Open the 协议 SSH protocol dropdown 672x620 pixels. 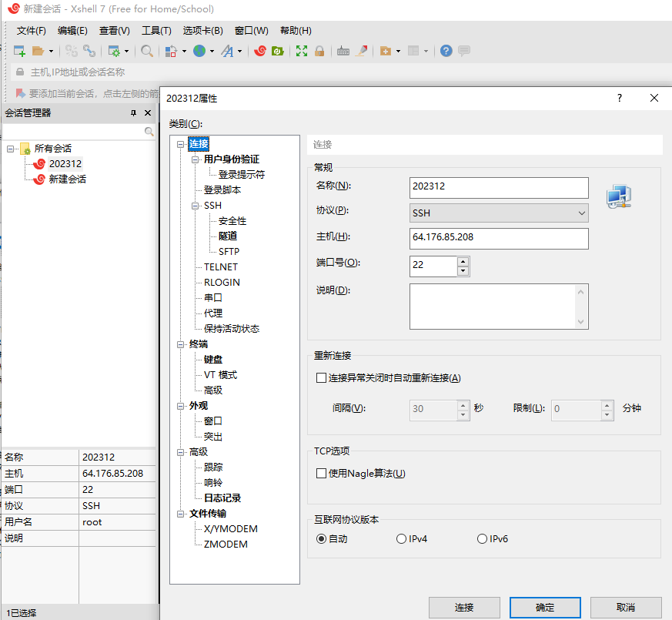pyautogui.click(x=499, y=213)
